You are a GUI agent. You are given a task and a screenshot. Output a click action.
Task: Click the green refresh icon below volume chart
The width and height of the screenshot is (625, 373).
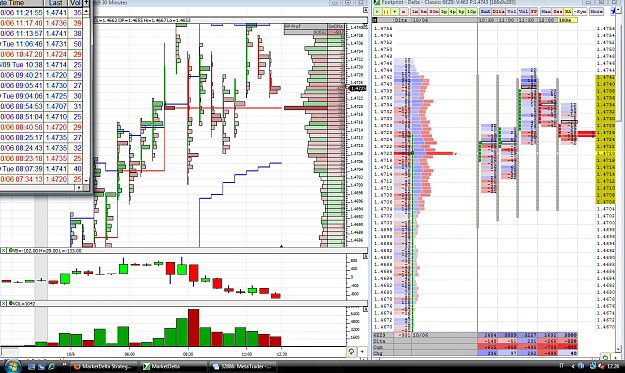click(351, 352)
